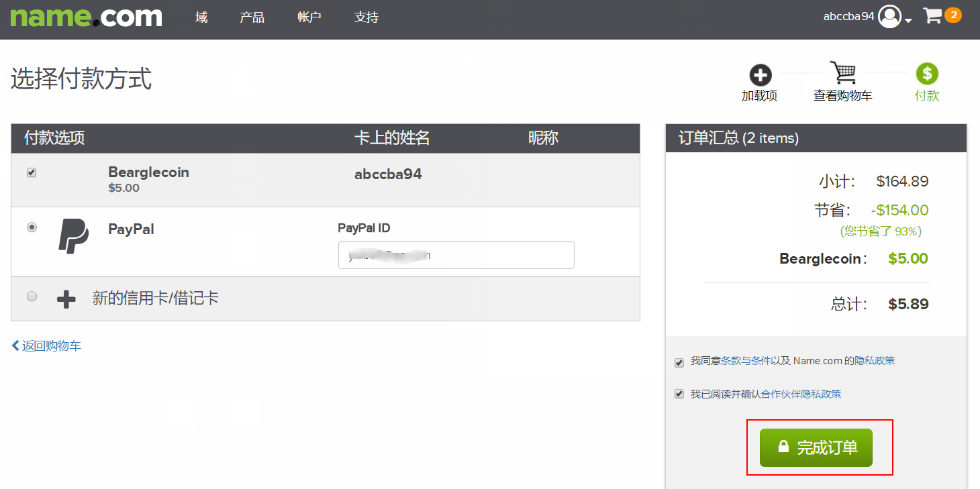Click the plus add-ons step icon
The image size is (980, 489).
760,74
